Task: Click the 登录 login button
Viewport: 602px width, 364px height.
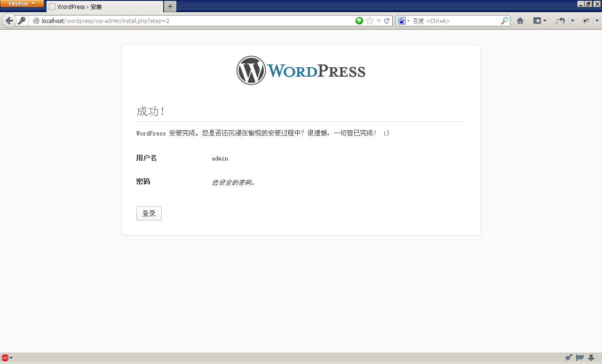Action: click(149, 214)
